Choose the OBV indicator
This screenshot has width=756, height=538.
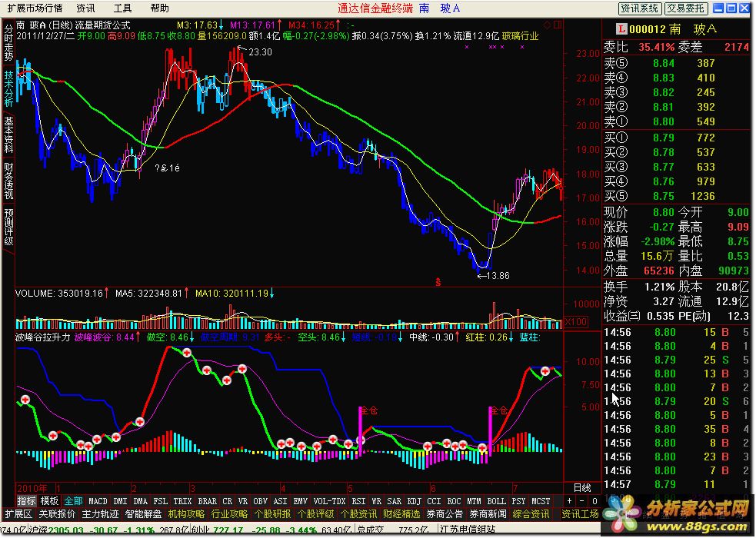(261, 501)
